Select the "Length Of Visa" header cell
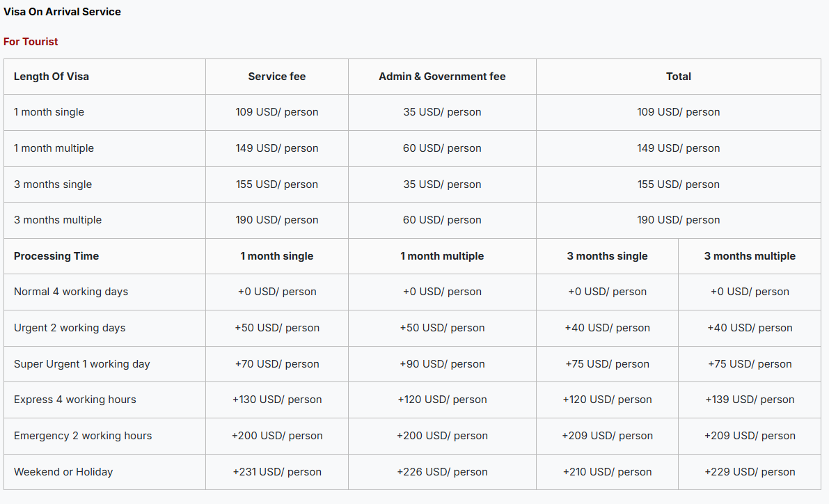Viewport: 829px width, 504px height. click(x=52, y=77)
